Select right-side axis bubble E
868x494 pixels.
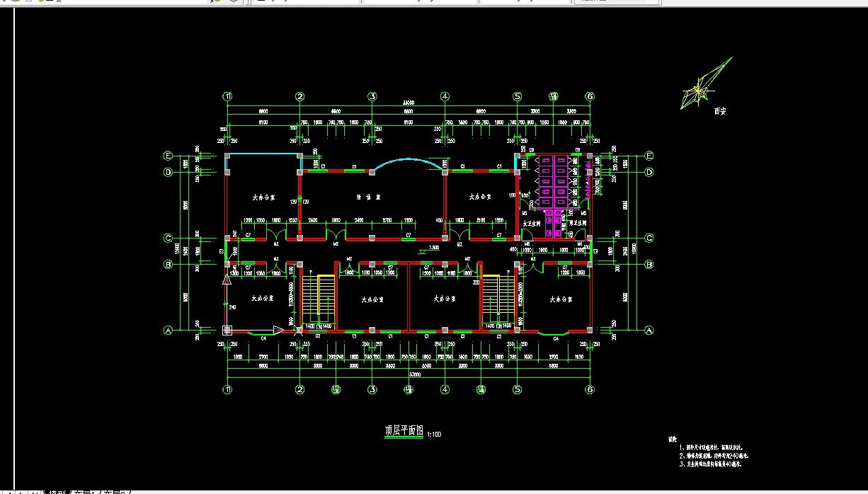[649, 156]
